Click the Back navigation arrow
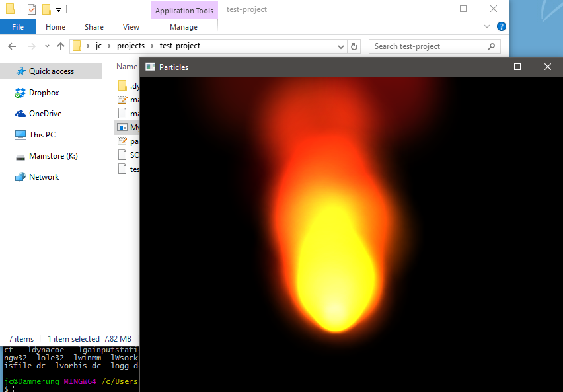 (13, 46)
